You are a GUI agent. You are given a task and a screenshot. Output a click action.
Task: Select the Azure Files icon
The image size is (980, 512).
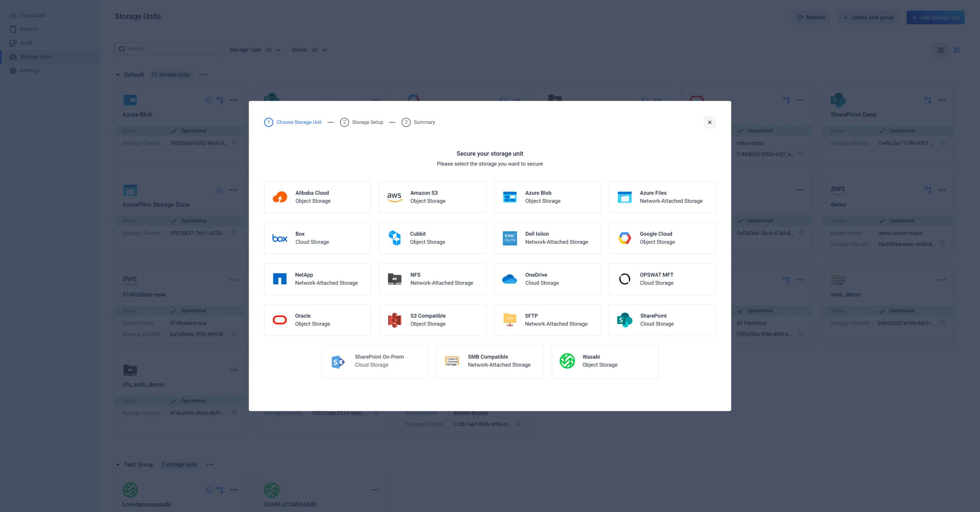pos(625,197)
